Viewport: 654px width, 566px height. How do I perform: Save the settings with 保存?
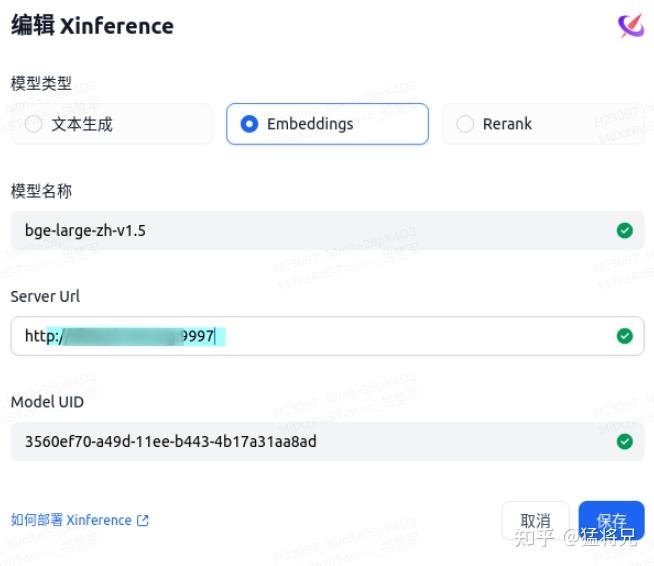tap(611, 521)
